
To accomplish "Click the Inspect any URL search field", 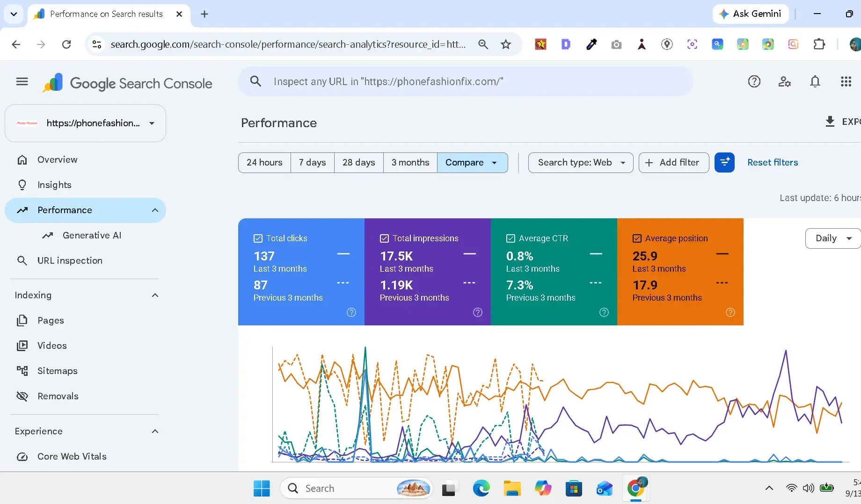I will 466,82.
